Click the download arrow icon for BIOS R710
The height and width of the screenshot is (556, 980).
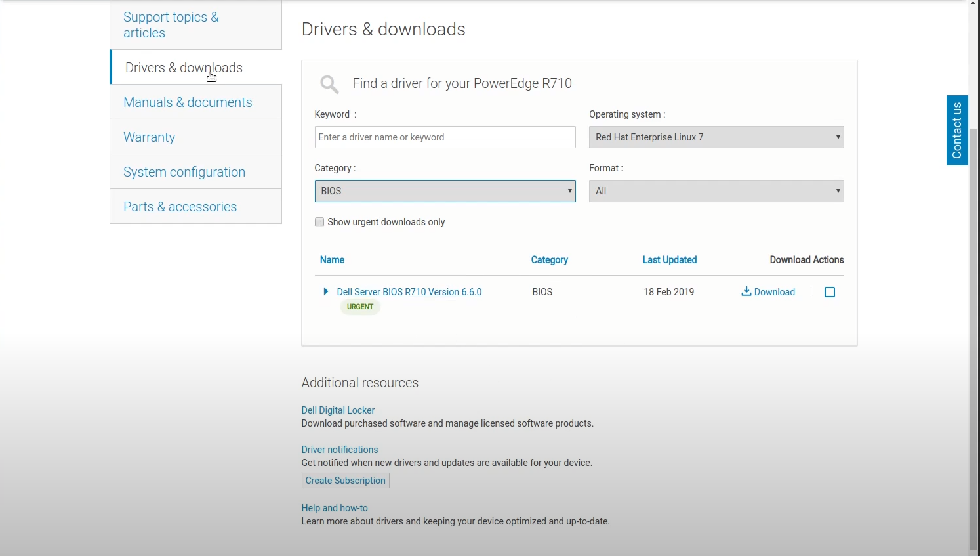point(746,291)
